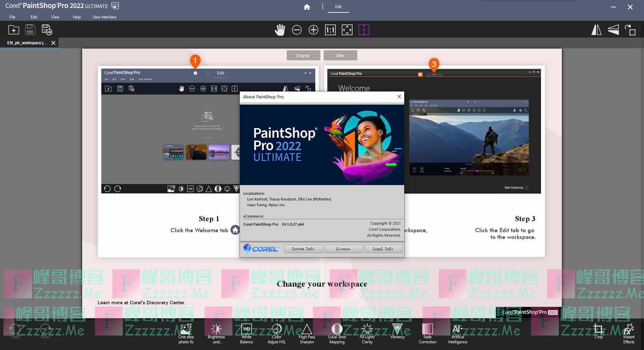This screenshot has width=644, height=350.
Task: Zoom out using the minus magnifier icon
Action: (x=297, y=30)
